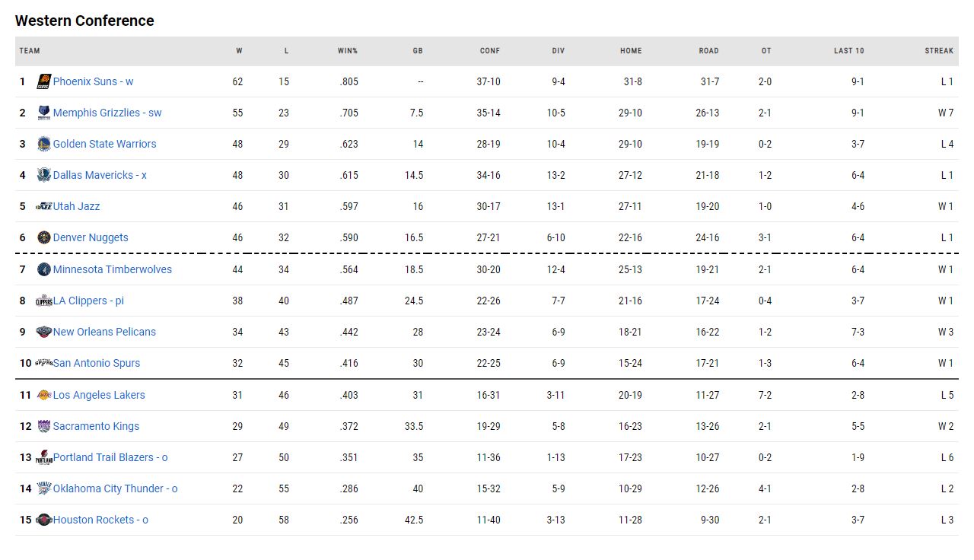Select the Golden State Warriors logo
Viewport: 974px width, 560px height.
[x=44, y=144]
